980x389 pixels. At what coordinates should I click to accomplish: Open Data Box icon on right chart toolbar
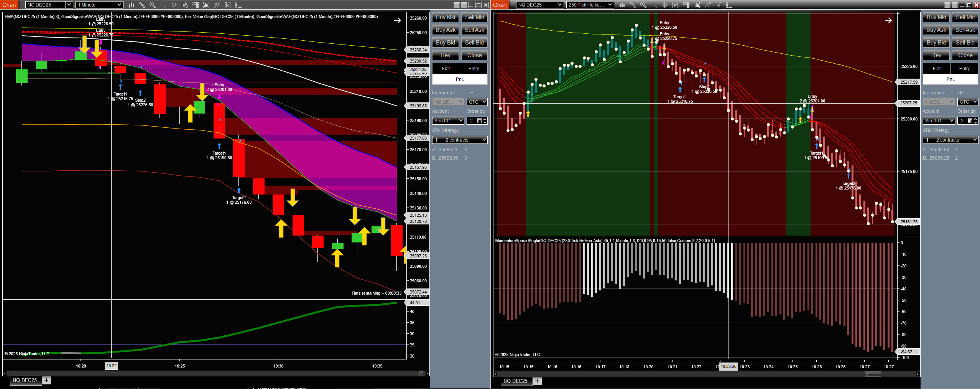(676, 5)
